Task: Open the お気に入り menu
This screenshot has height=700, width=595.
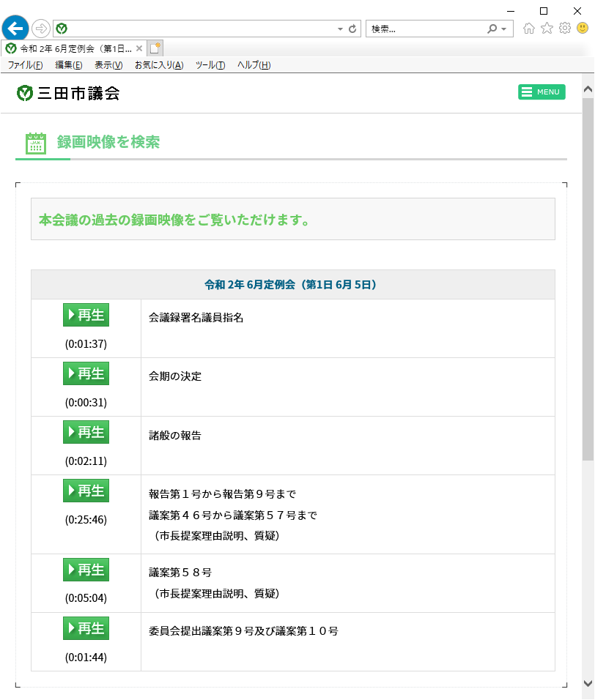Action: [x=159, y=65]
